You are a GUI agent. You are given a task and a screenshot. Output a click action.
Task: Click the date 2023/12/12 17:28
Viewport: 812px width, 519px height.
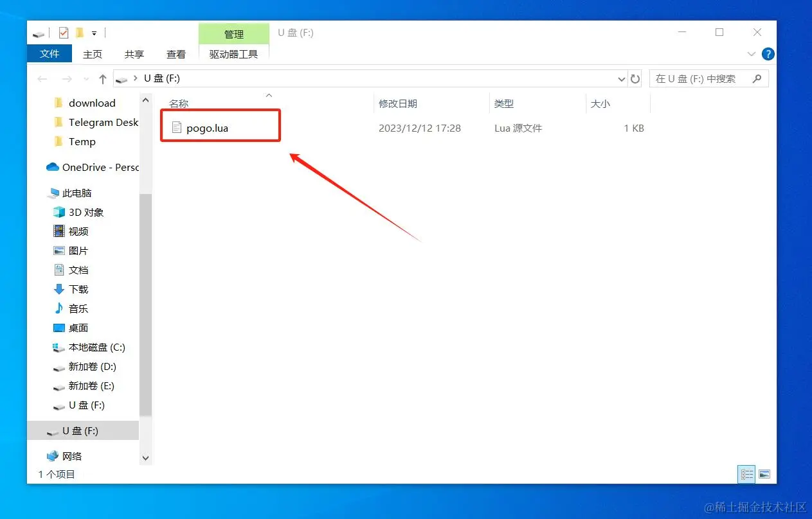(420, 128)
